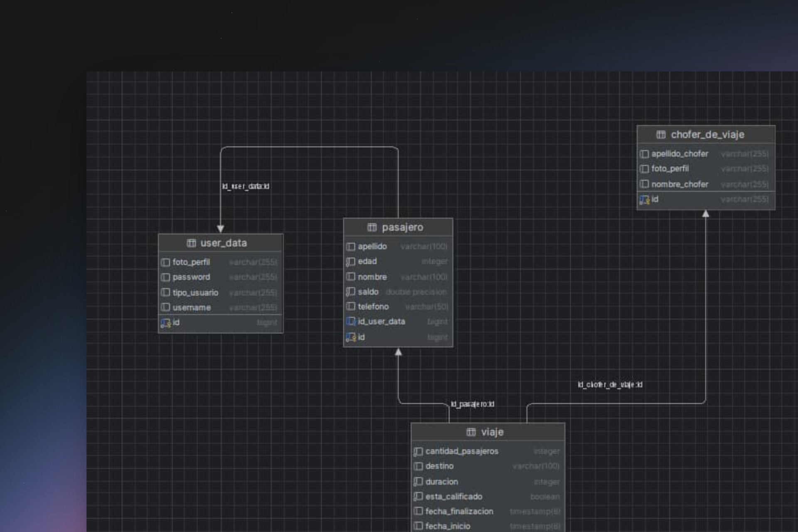The image size is (798, 532).
Task: Click the foreign key icon on id_user_data field
Action: pyautogui.click(x=350, y=321)
